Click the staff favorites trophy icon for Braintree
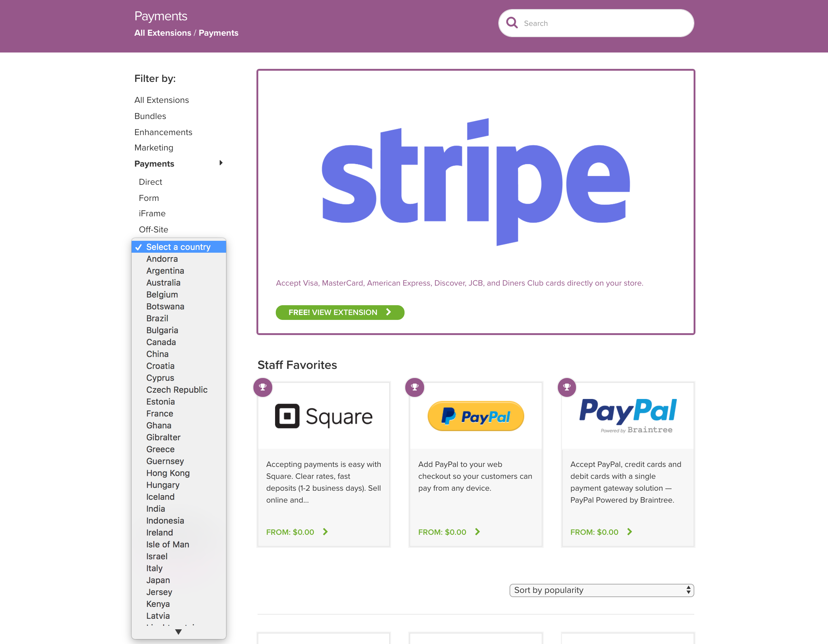This screenshot has height=644, width=828. 567,386
